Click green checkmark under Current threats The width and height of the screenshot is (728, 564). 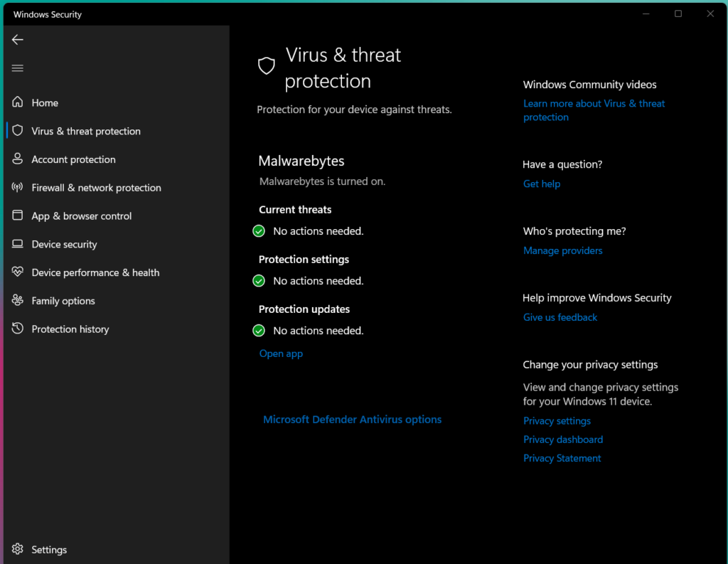(259, 231)
